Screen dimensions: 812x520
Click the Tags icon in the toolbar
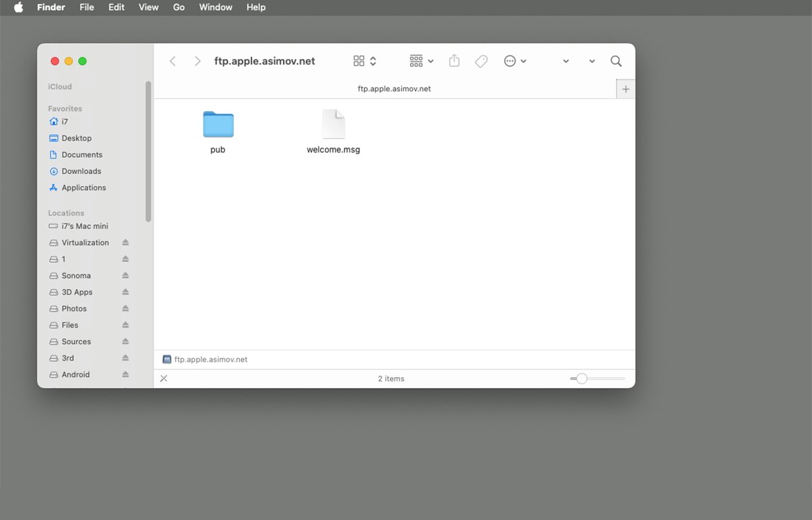pyautogui.click(x=480, y=60)
